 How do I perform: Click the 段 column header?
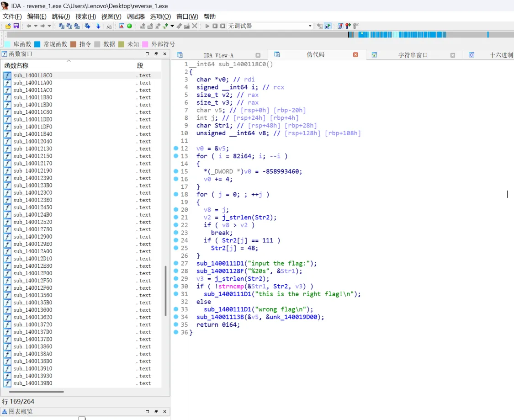pos(148,65)
